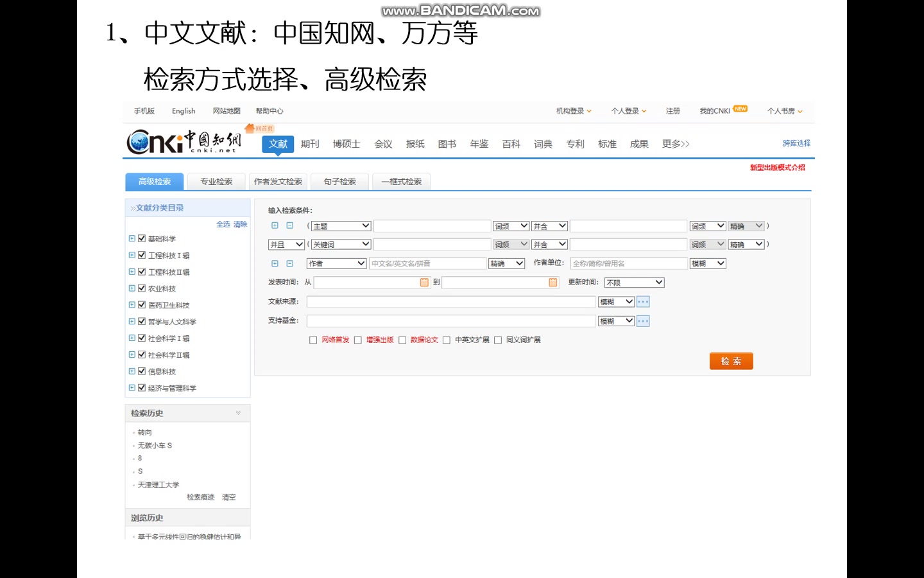Viewport: 924px width, 578px height.
Task: Click the CNKI logo
Action: click(184, 142)
